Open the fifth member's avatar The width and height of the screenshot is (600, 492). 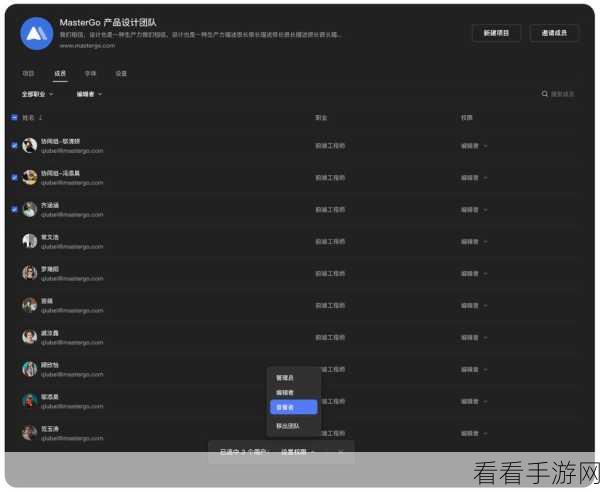(29, 273)
